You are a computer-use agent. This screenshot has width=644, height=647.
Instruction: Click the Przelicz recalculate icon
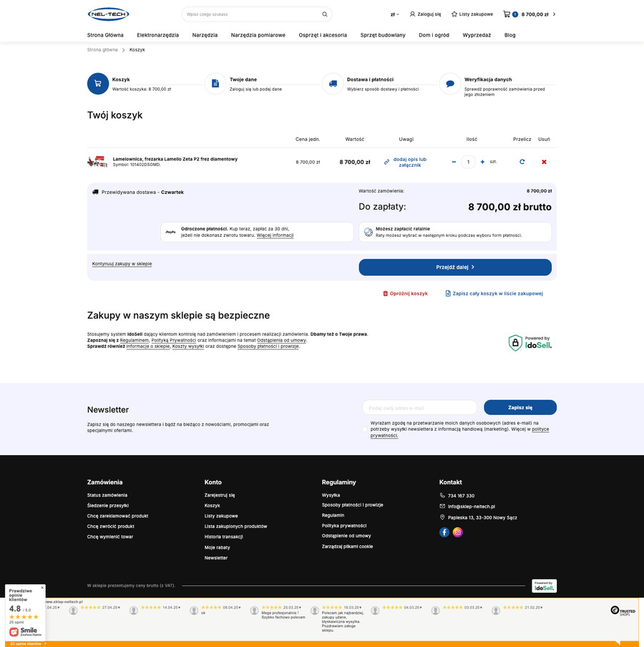click(x=522, y=162)
